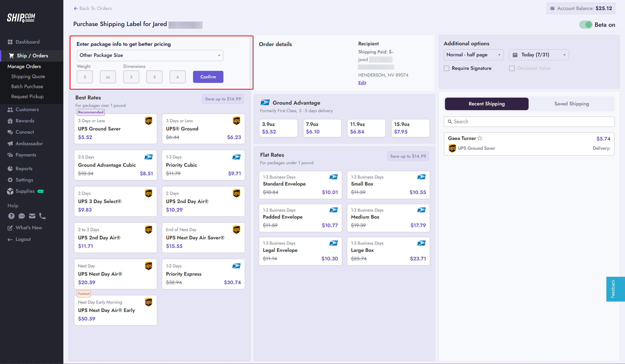625x364 pixels.
Task: Expand the Other Package Size dropdown
Action: click(150, 55)
